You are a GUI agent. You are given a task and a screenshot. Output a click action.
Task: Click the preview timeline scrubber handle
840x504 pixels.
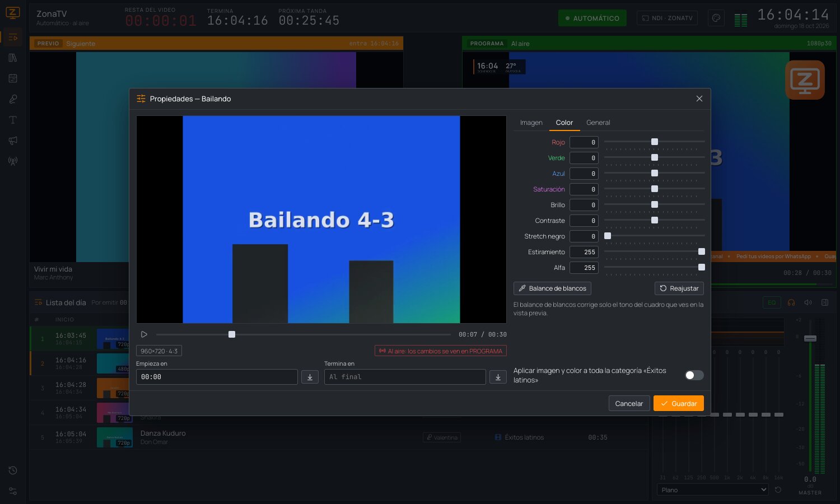[232, 334]
